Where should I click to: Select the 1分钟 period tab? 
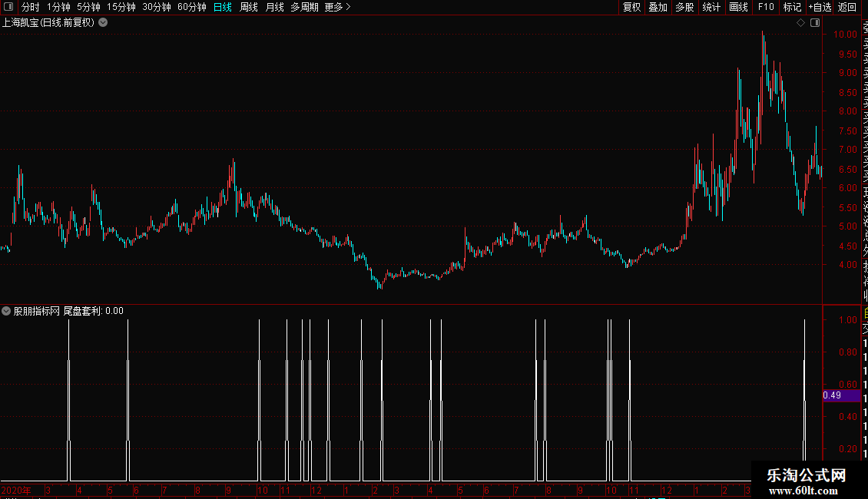pos(58,7)
